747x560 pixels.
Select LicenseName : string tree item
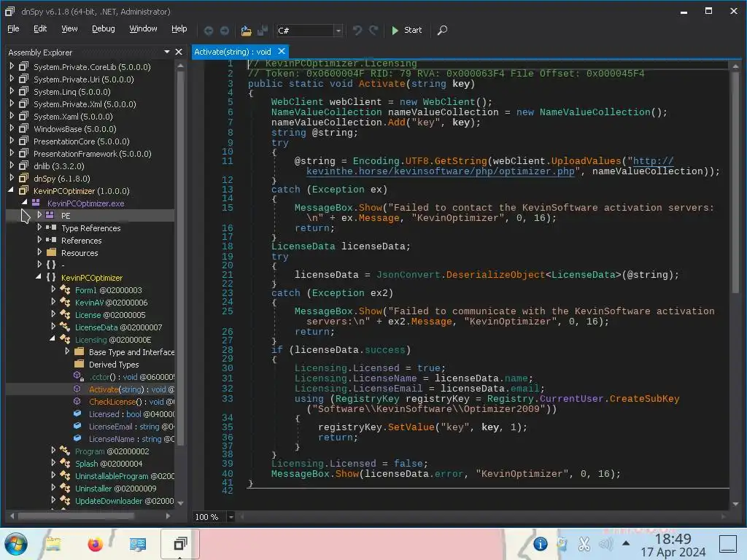pos(131,438)
